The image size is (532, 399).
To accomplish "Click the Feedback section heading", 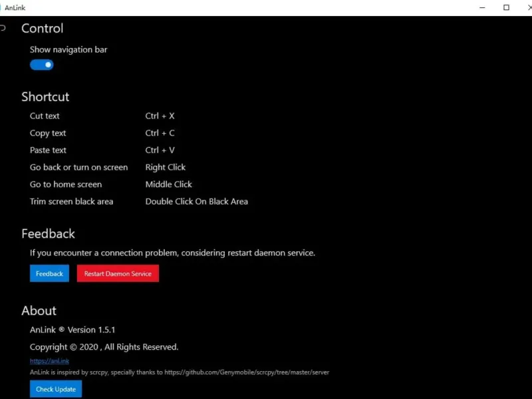I will click(x=48, y=234).
